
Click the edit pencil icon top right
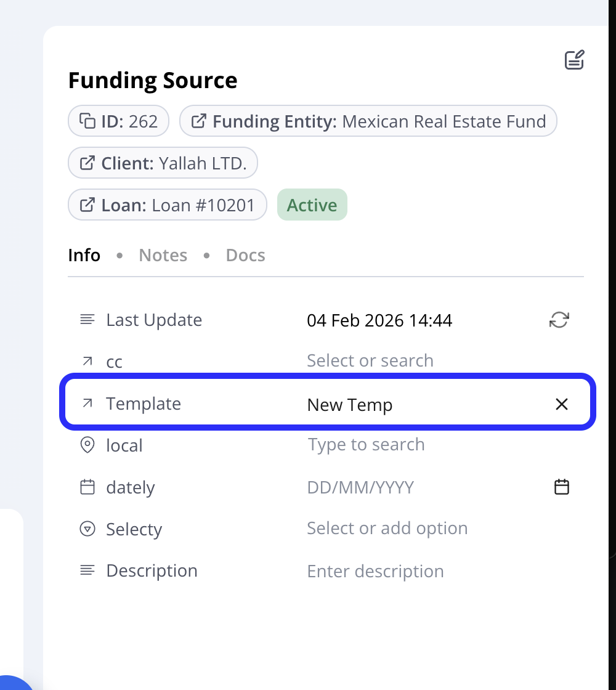tap(573, 60)
